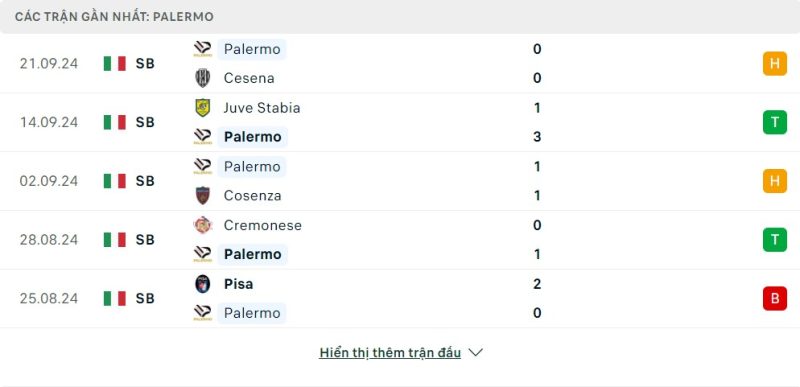Image resolution: width=800 pixels, height=387 pixels.
Task: Select highlighted Palermo in 28.08.24 match
Action: (253, 254)
